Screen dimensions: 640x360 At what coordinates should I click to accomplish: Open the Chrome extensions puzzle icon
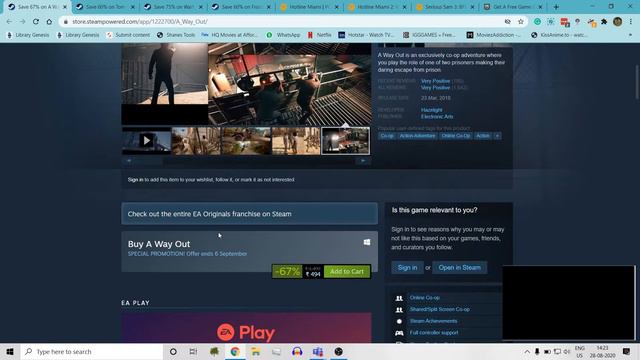[x=604, y=22]
